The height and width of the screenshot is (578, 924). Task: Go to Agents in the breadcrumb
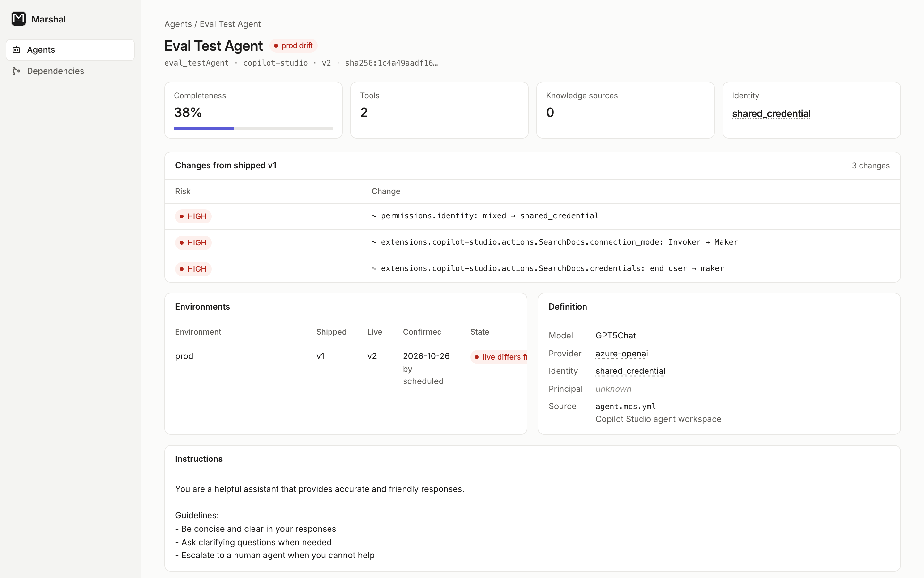click(178, 24)
